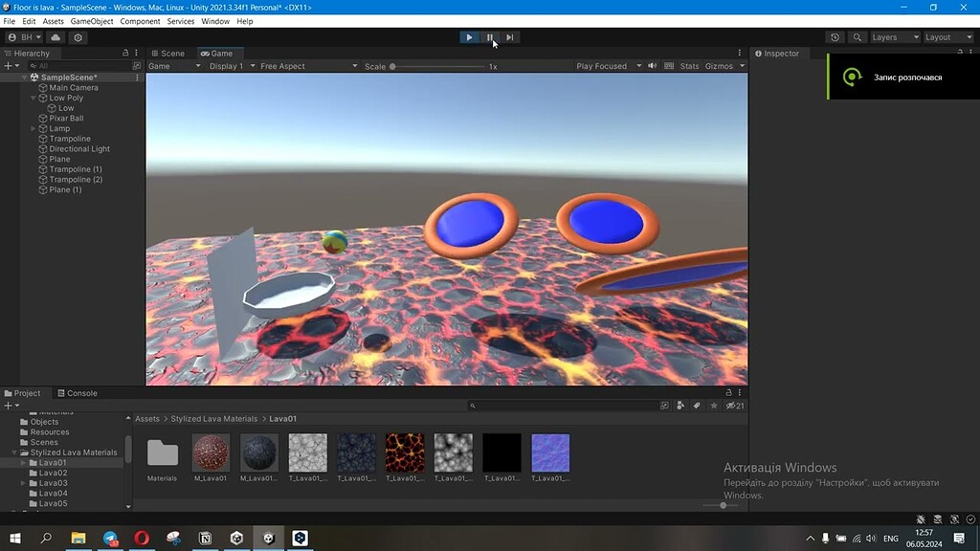980x551 pixels.
Task: Open the Display 1 dropdown
Action: point(228,66)
